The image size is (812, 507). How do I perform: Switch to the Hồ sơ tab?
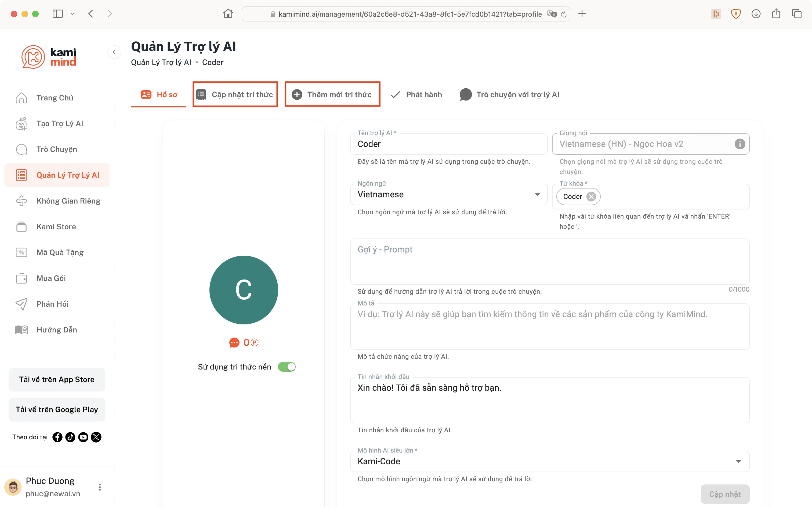[159, 95]
